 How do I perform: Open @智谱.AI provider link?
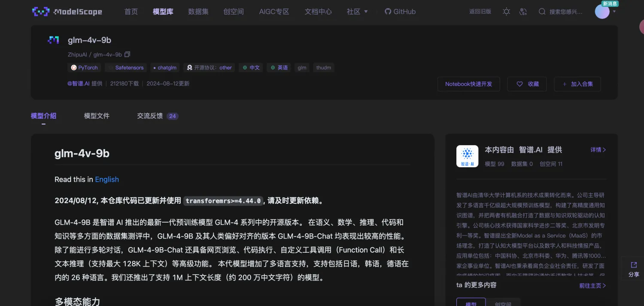coord(79,83)
